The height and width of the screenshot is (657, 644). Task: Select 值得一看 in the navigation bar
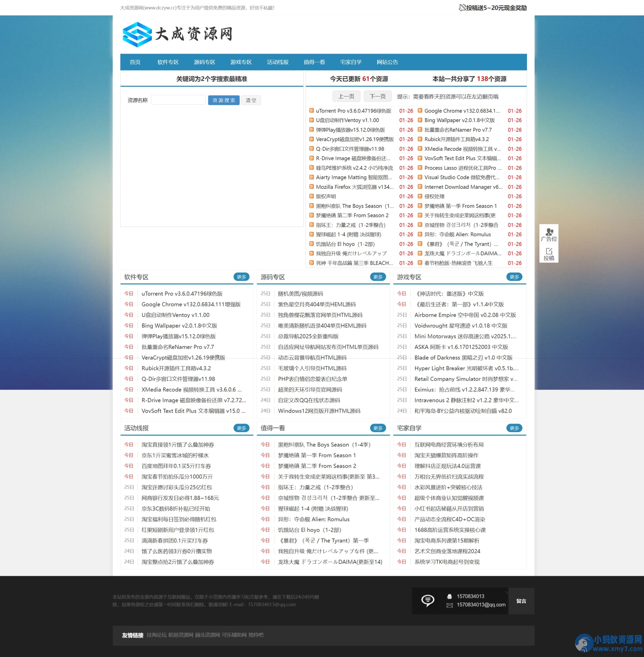pyautogui.click(x=314, y=62)
